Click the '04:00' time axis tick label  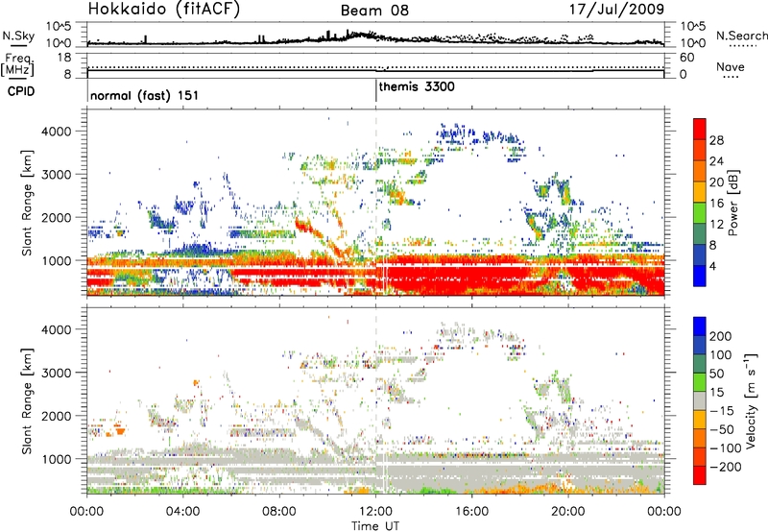[183, 512]
